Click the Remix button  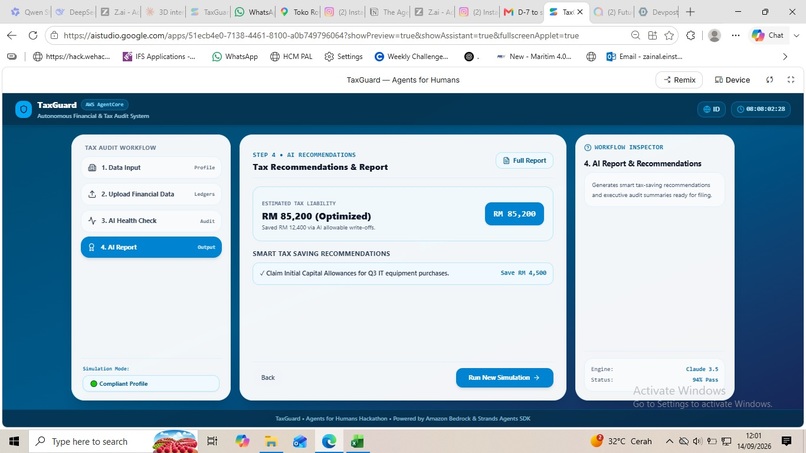click(x=679, y=80)
